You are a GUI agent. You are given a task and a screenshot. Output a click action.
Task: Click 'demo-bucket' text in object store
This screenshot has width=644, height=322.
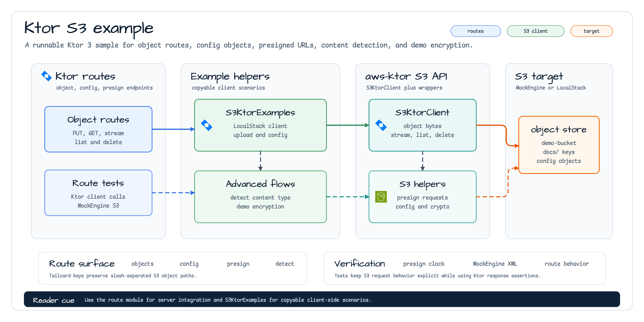pyautogui.click(x=559, y=143)
